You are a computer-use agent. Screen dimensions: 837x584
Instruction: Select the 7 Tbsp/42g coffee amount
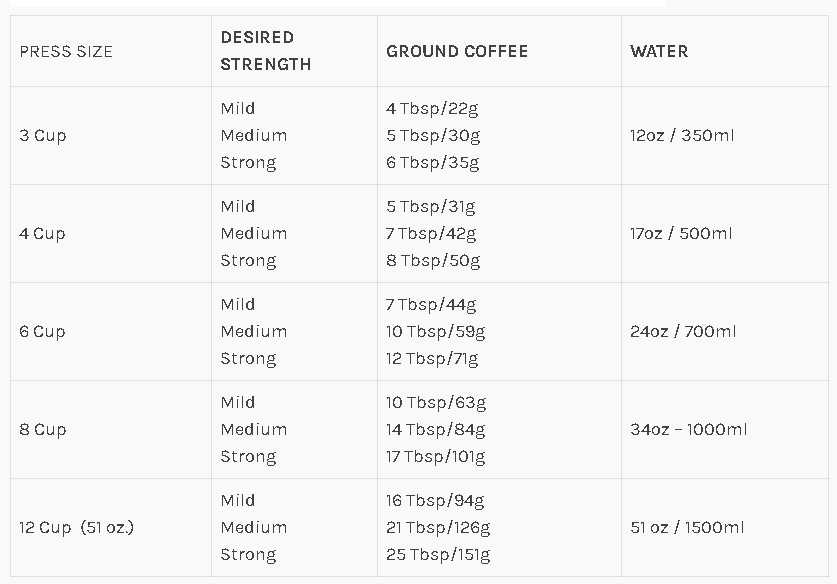tap(431, 234)
